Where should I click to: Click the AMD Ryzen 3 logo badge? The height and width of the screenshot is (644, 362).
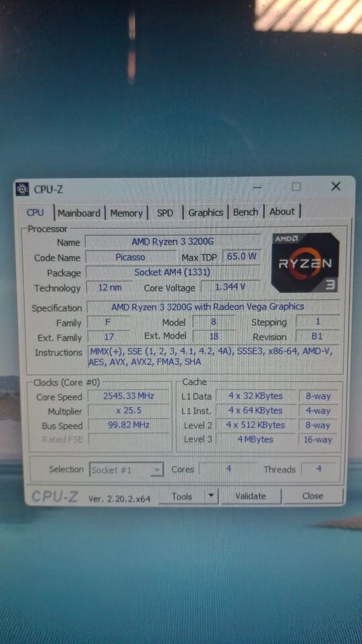305,262
